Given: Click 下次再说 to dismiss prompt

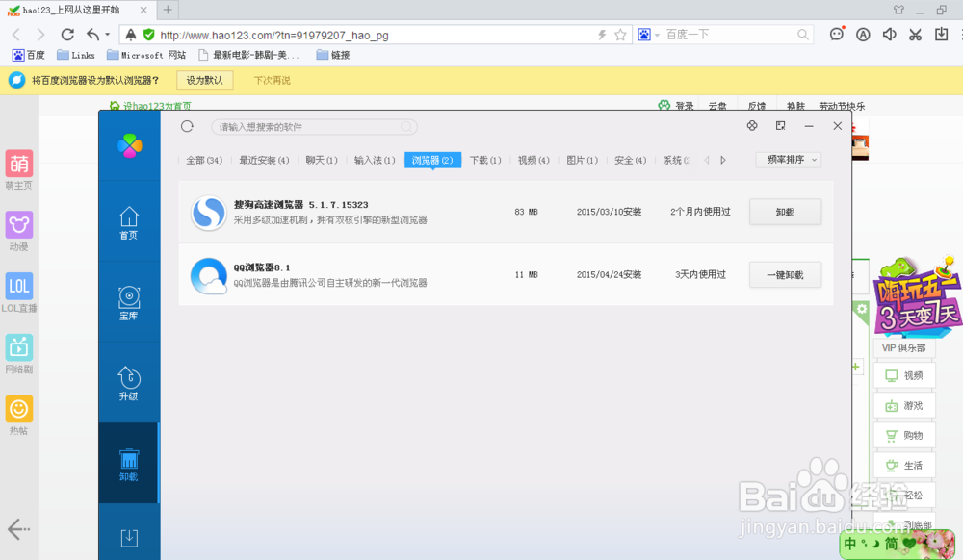Looking at the screenshot, I should [273, 81].
